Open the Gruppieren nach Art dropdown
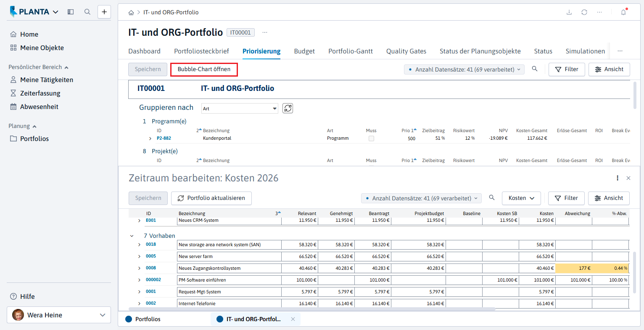Viewport: 644px width, 330px height. pos(240,108)
